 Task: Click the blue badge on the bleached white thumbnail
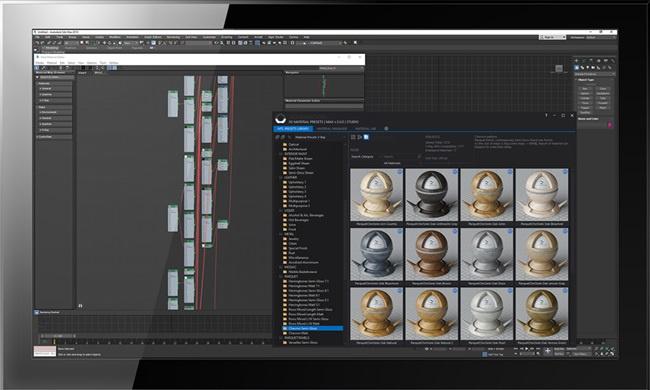pyautogui.click(x=565, y=172)
